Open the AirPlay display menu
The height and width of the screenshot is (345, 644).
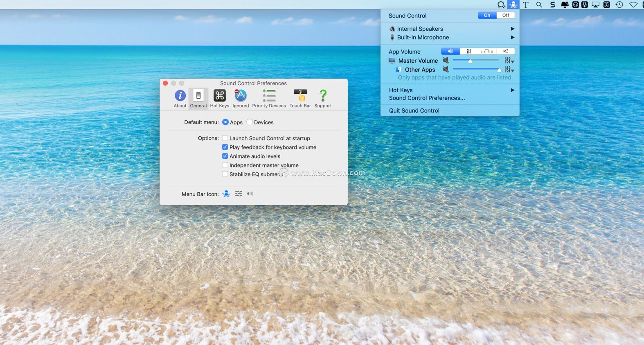(x=596, y=5)
